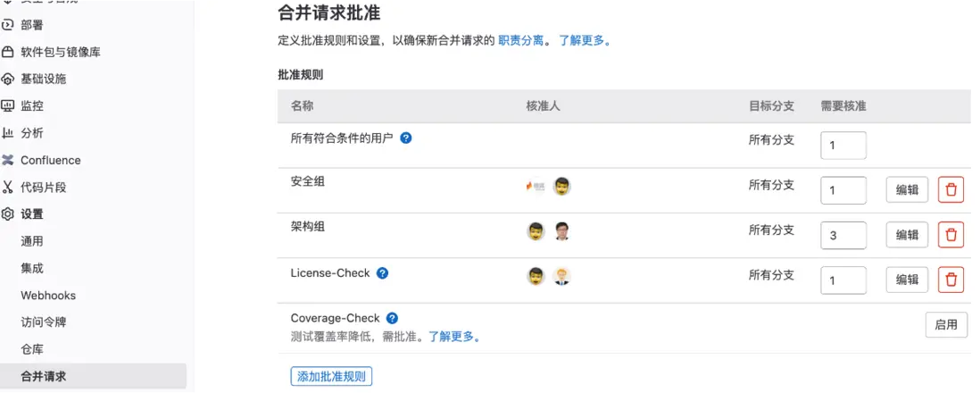The width and height of the screenshot is (980, 393).
Task: Click approvals-required field for 所有符合条件的用户
Action: [x=843, y=145]
